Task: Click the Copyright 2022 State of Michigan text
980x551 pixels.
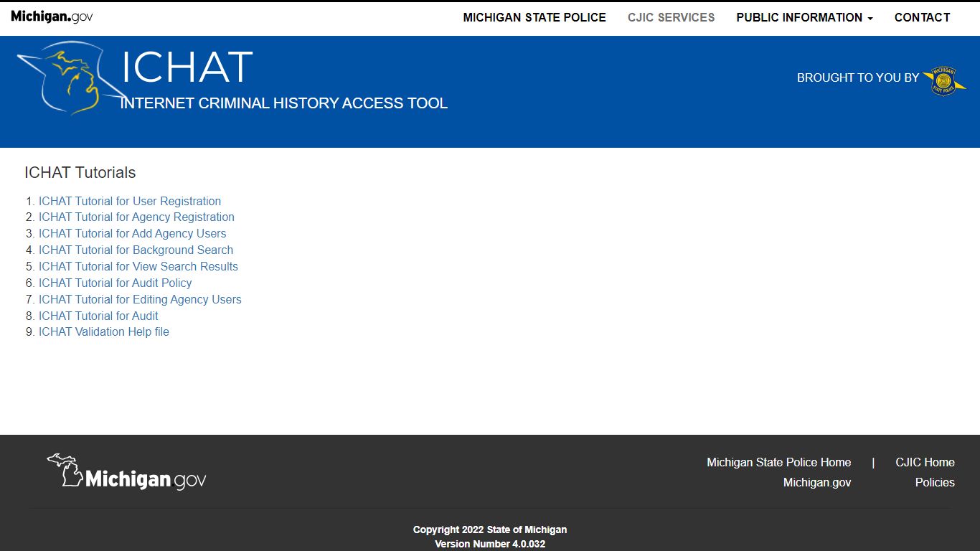Action: coord(490,529)
